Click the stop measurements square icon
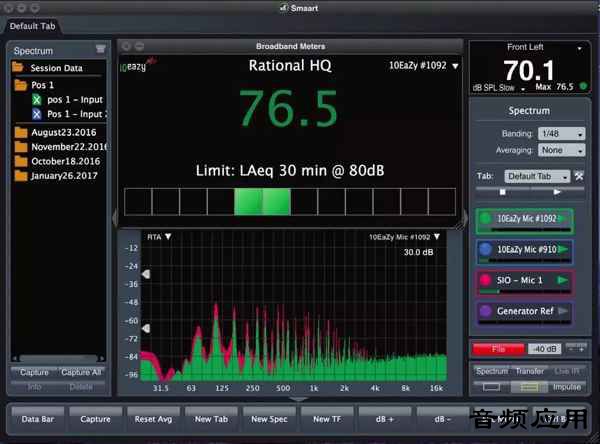This screenshot has width=600, height=444. coord(503,192)
